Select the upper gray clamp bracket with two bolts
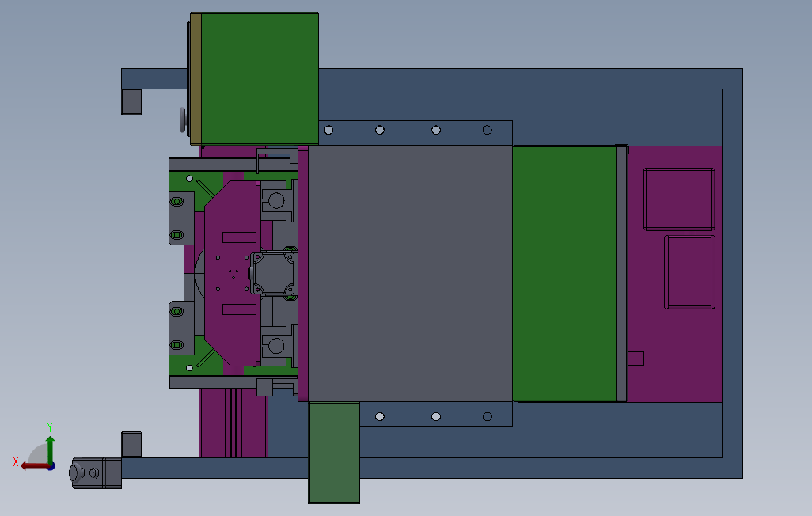 [181, 218]
